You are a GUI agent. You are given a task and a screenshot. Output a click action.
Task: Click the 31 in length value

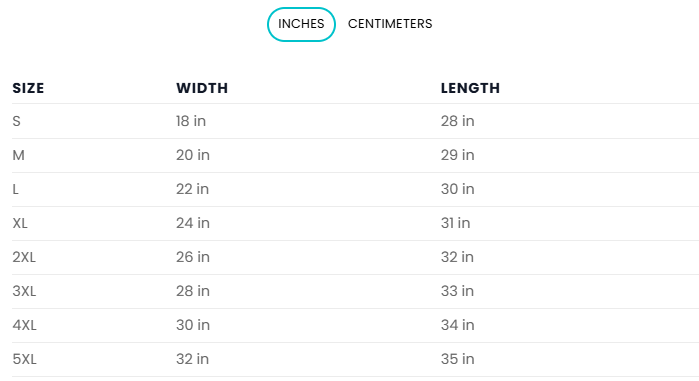[456, 223]
